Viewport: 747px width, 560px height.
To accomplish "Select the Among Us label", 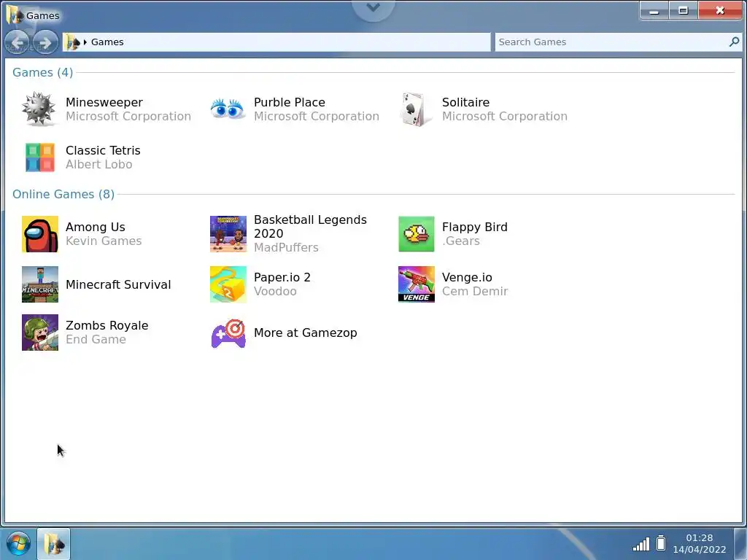I will point(96,227).
